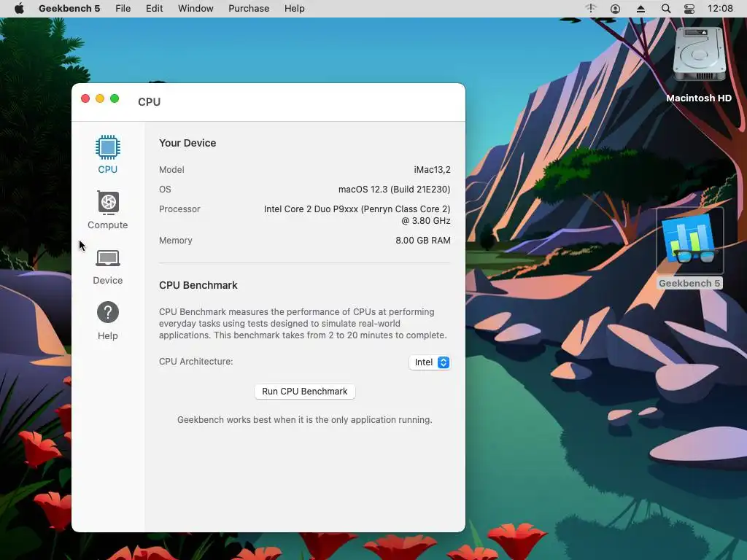Click the CPU window title text

click(x=149, y=102)
